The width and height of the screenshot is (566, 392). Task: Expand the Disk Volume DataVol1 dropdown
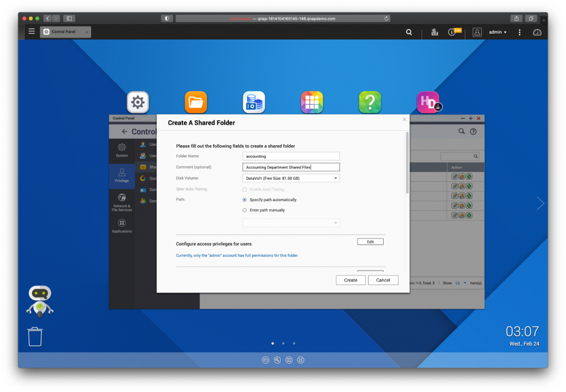tap(291, 178)
